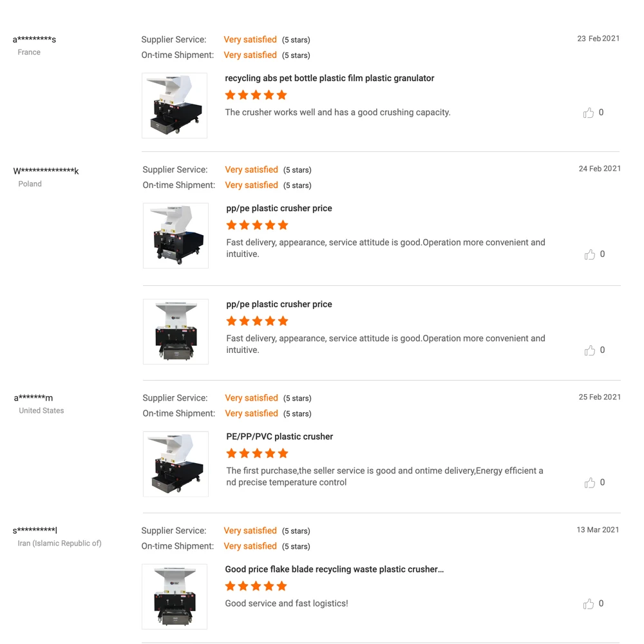
Task: Click thumbs-up on the PE/PP/PVC plastic crusher review
Action: point(590,483)
